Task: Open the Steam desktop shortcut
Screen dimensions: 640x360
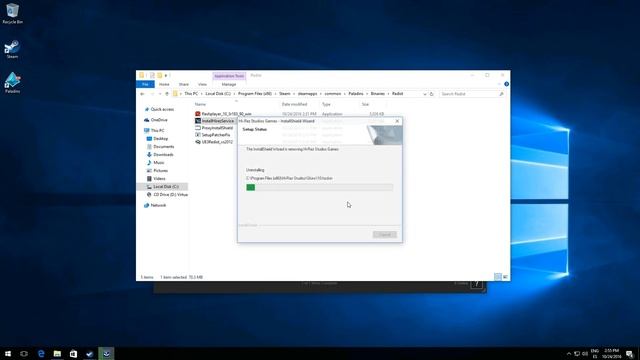Action: point(12,49)
